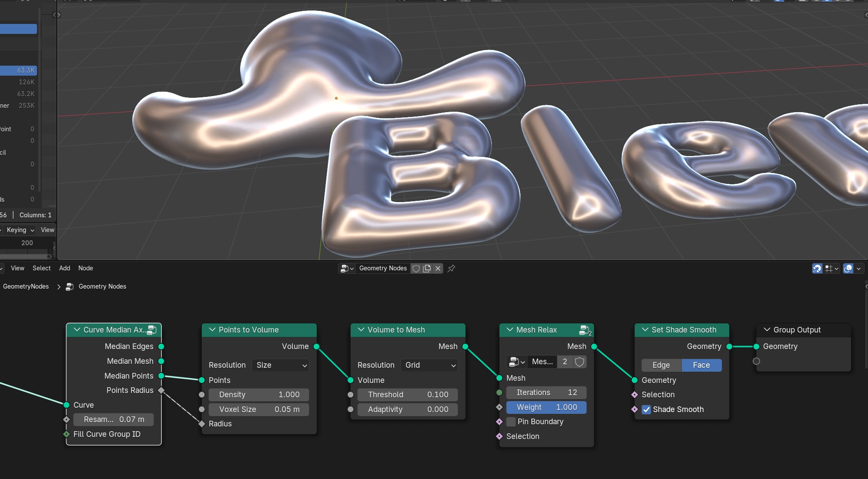Toggle node snapping magnet icon
Image resolution: width=868 pixels, height=479 pixels.
pyautogui.click(x=817, y=269)
